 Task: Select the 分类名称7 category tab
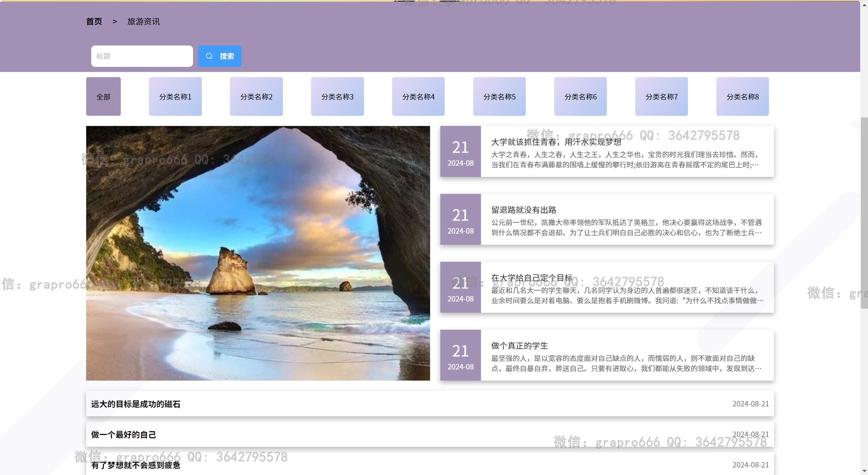point(661,96)
